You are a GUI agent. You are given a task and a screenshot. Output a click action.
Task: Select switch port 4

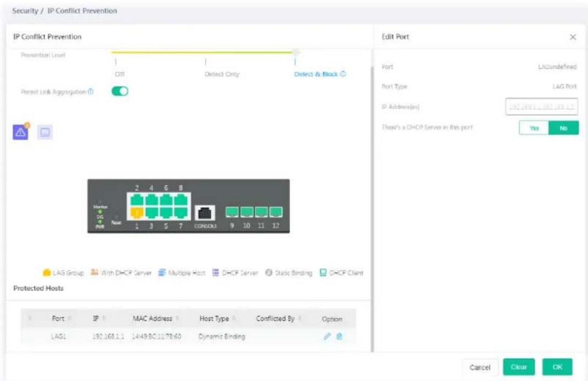151,200
